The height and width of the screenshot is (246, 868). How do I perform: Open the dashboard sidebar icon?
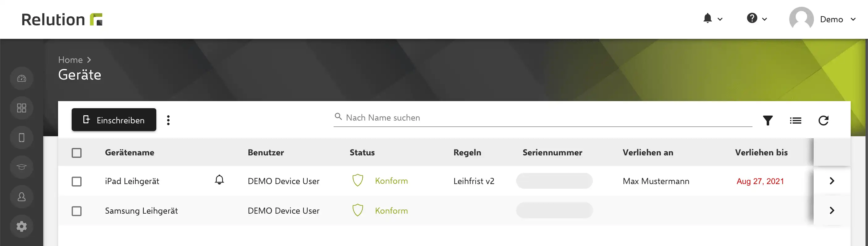tap(22, 78)
